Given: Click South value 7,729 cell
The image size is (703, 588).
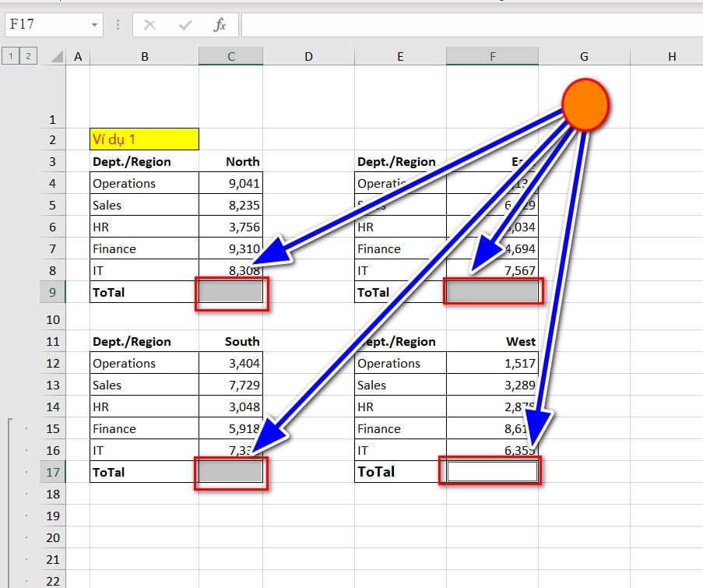Looking at the screenshot, I should pyautogui.click(x=231, y=385).
